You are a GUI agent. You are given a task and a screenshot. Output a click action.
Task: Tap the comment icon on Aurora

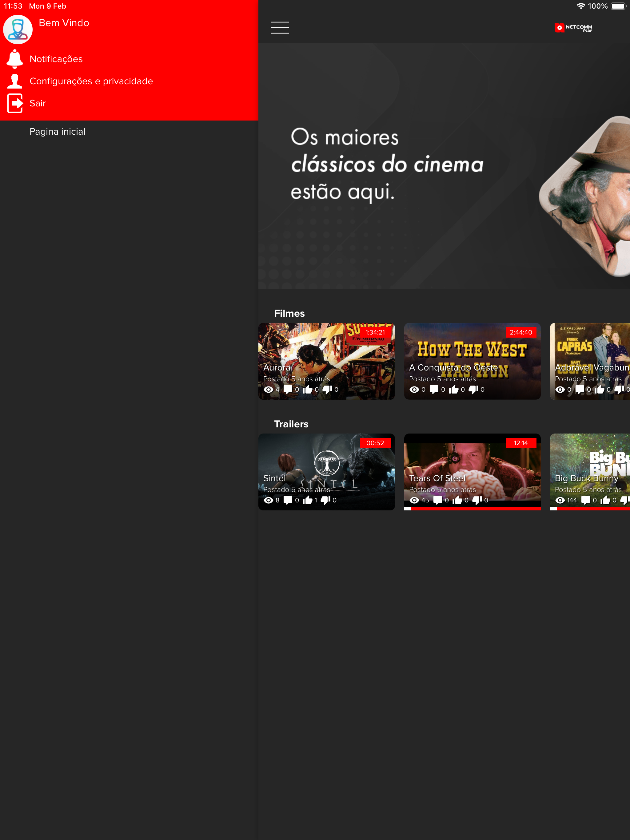coord(288,389)
